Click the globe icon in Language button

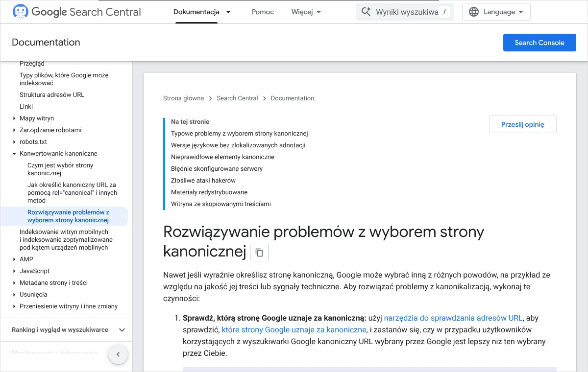(474, 12)
